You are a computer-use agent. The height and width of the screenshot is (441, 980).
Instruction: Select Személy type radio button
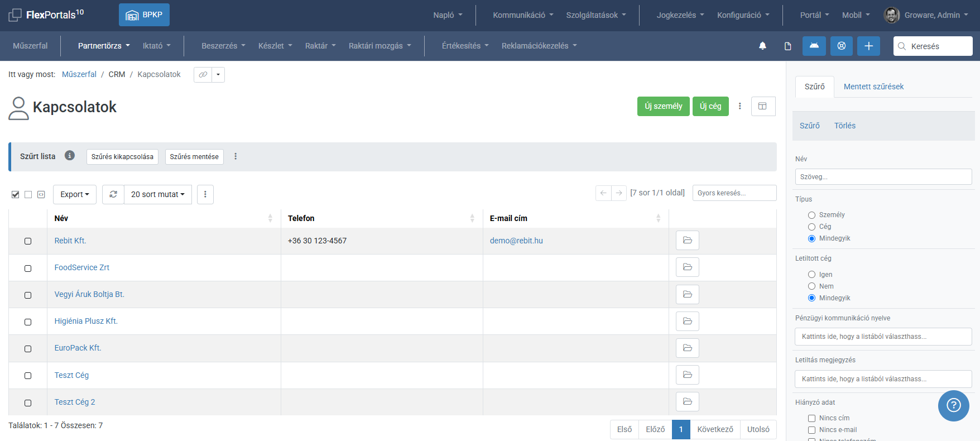(812, 215)
